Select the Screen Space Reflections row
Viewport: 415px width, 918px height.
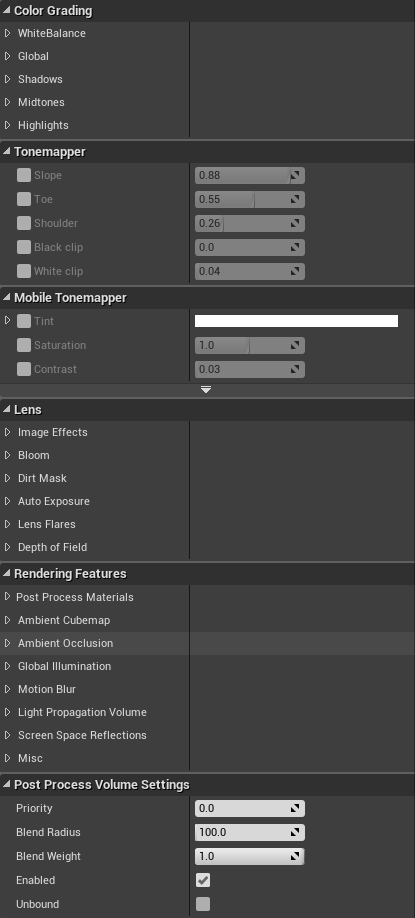pos(207,735)
